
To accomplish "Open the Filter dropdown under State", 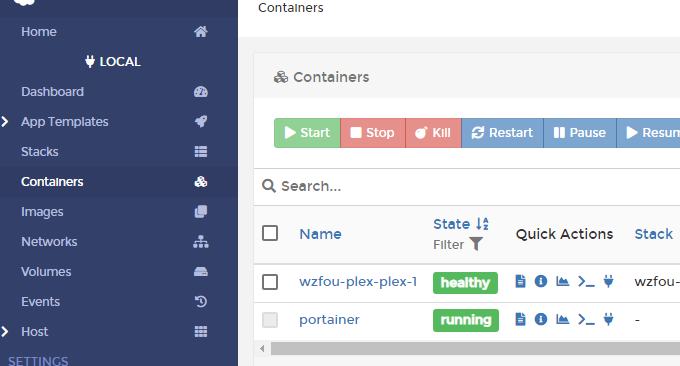I will [x=458, y=245].
